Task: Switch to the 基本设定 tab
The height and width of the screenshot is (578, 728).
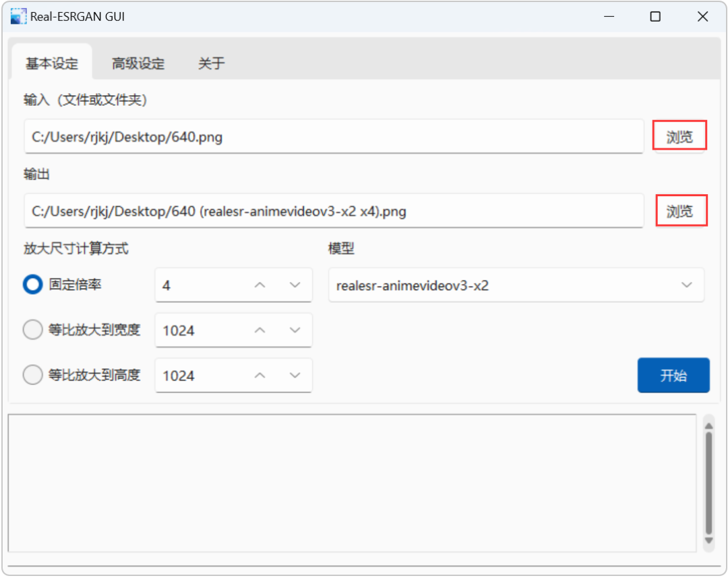Action: [51, 63]
